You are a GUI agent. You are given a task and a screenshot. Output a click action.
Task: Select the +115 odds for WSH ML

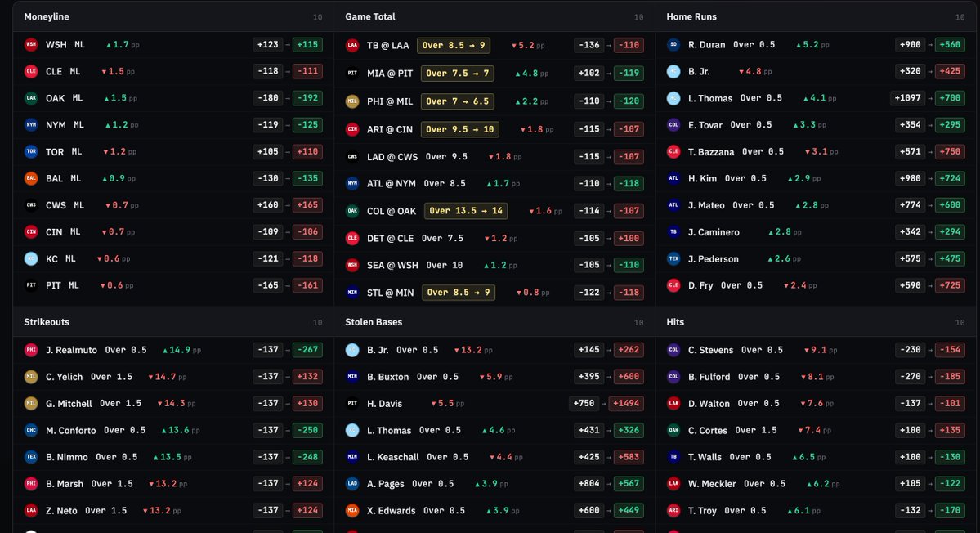[x=307, y=44]
